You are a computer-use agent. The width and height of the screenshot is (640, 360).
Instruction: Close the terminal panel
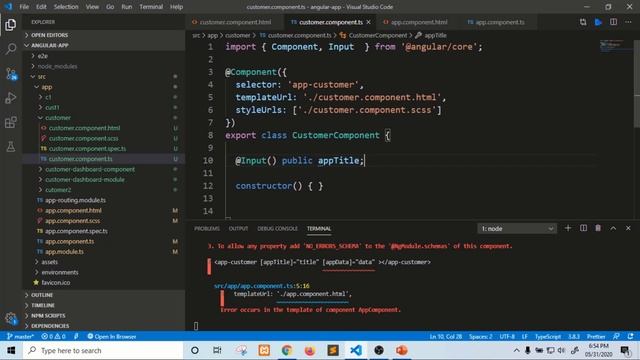pos(628,228)
